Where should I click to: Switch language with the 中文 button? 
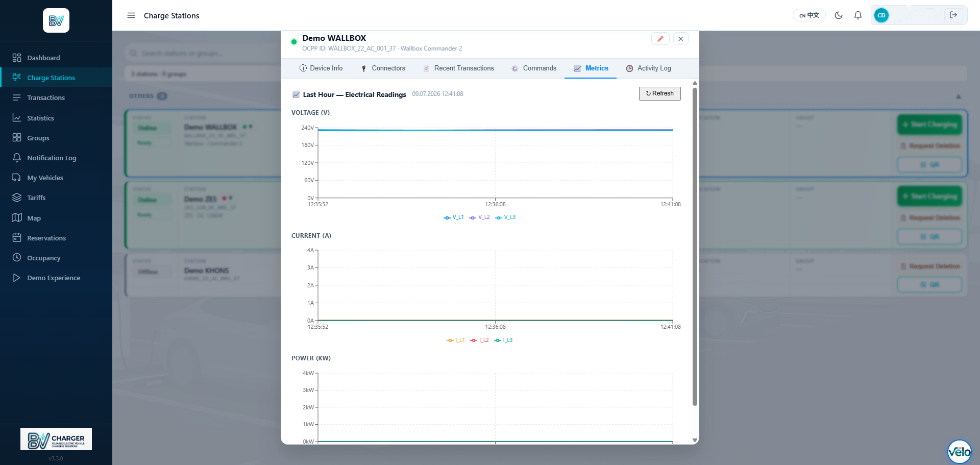click(x=809, y=15)
